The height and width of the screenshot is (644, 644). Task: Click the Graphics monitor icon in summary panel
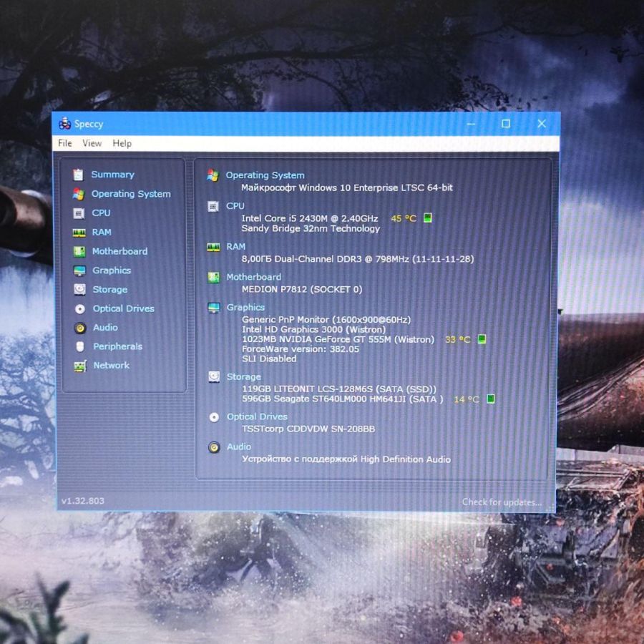[214, 308]
